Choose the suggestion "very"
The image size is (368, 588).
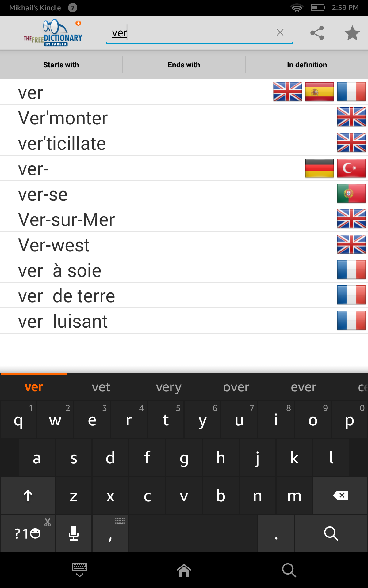168,387
